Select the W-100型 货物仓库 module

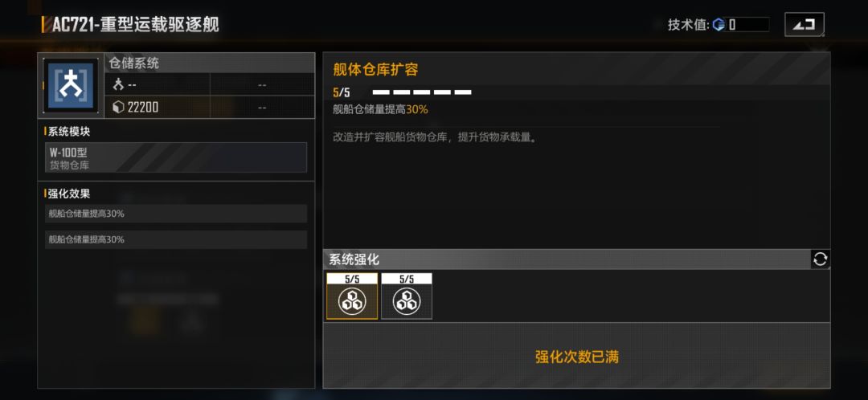tap(176, 157)
